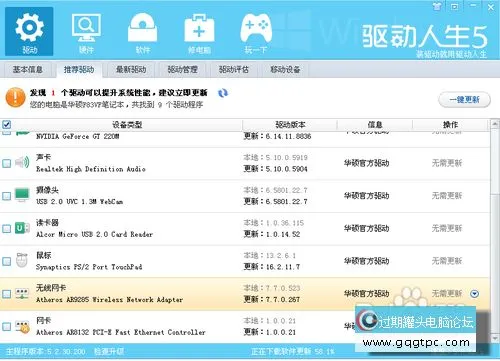Viewport: 500px width, 361px height.
Task: Select the NVIDIA GeForce GT 220M entry
Action: [78, 136]
